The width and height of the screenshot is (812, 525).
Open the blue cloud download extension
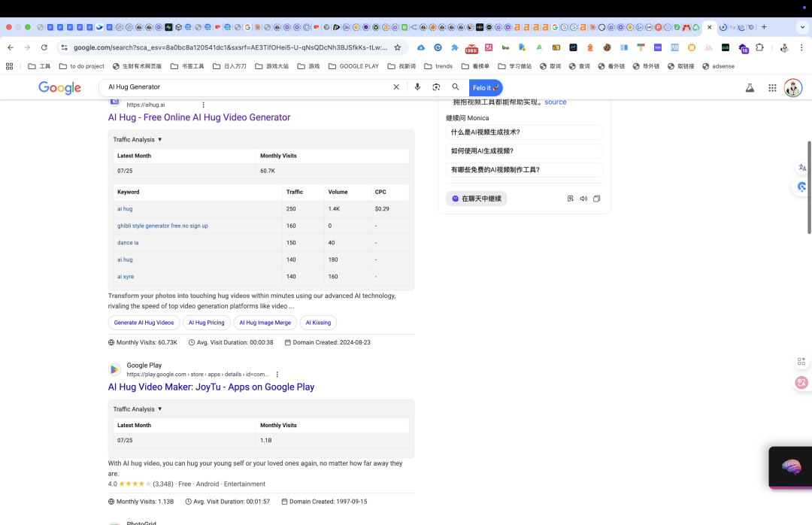click(421, 47)
